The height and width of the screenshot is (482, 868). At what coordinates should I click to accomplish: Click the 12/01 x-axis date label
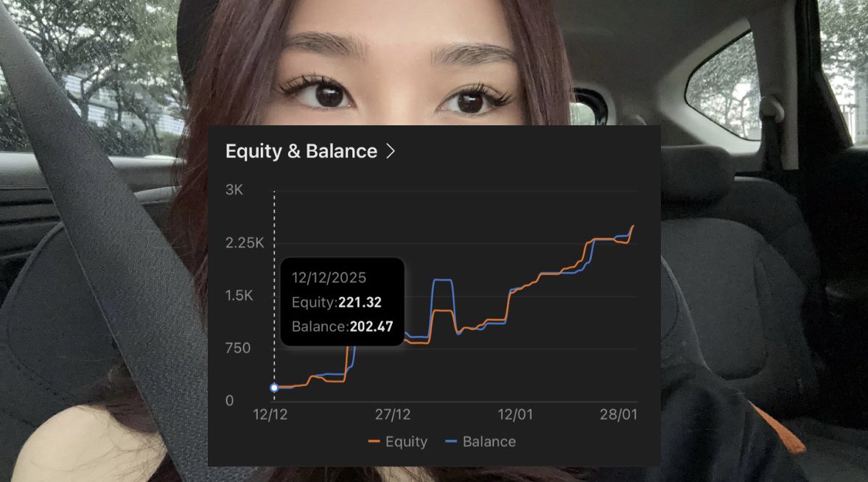point(515,414)
